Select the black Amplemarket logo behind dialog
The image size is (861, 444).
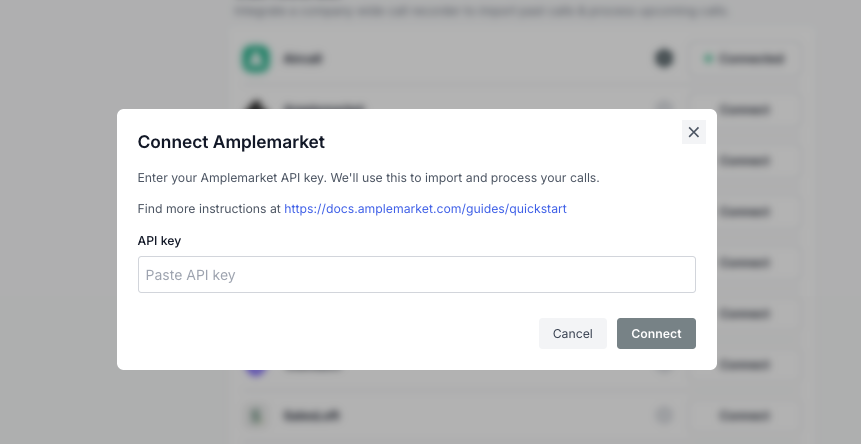click(256, 104)
